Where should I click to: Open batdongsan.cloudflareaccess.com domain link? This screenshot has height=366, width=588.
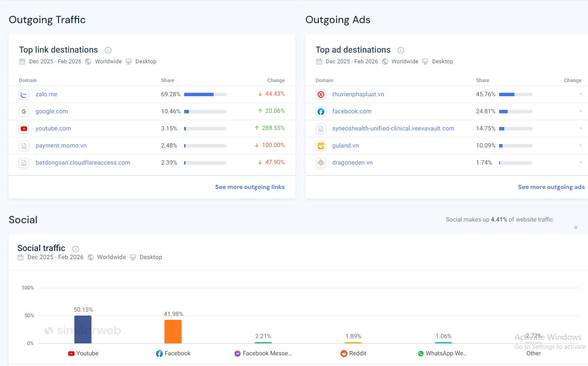pos(83,162)
